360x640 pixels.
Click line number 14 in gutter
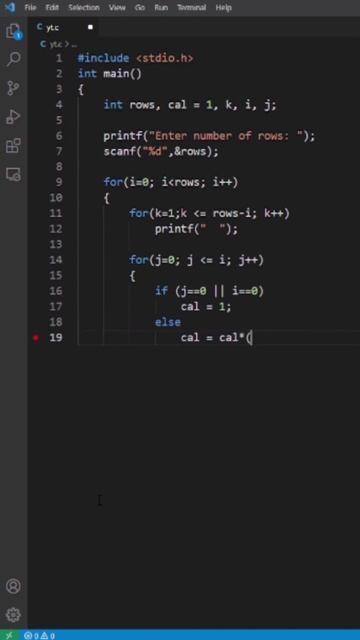click(56, 260)
